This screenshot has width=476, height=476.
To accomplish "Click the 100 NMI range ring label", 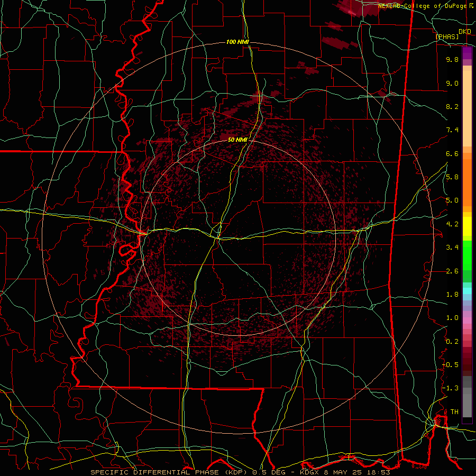I will point(237,42).
